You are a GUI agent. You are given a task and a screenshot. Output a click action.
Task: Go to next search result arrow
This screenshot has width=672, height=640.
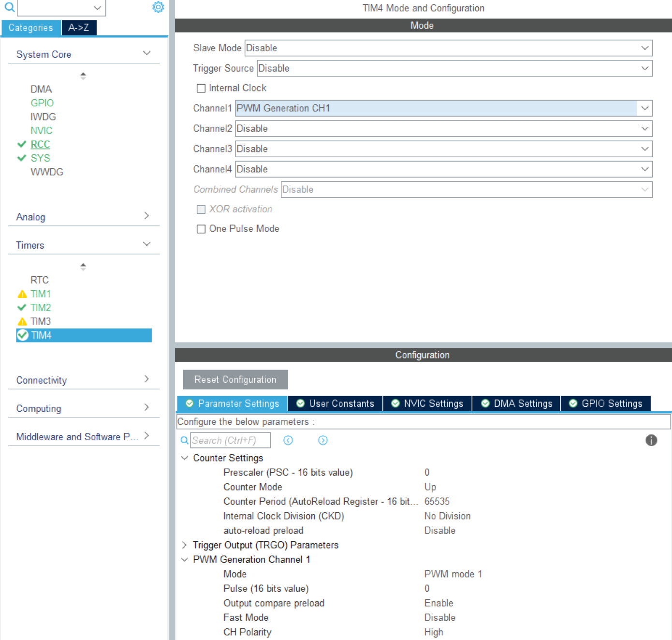click(323, 440)
